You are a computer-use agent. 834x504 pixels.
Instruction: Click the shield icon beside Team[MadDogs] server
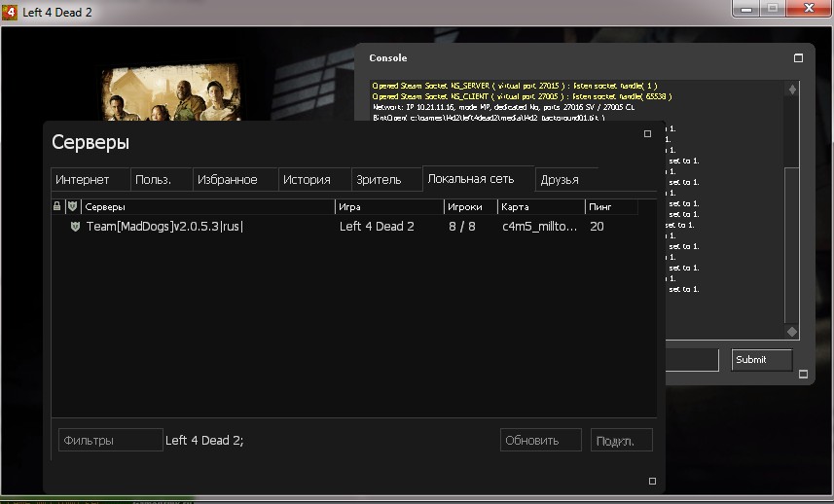point(75,227)
